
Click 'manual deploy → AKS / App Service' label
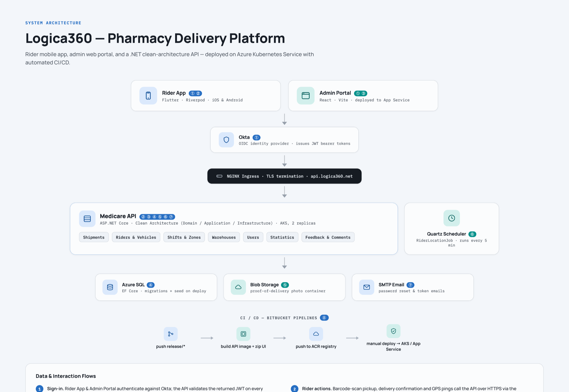[393, 347]
